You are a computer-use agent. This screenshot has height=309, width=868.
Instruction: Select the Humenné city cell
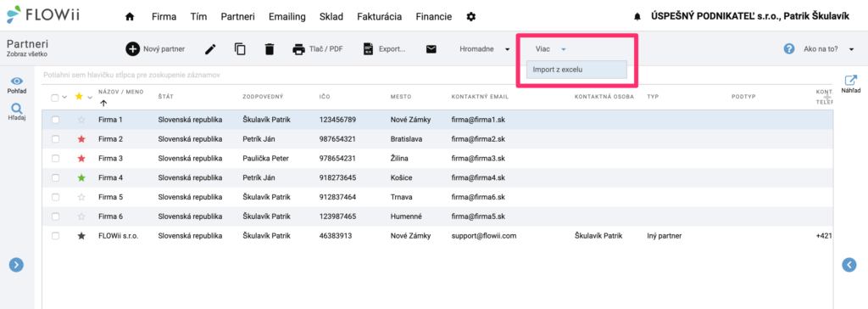[x=406, y=216]
